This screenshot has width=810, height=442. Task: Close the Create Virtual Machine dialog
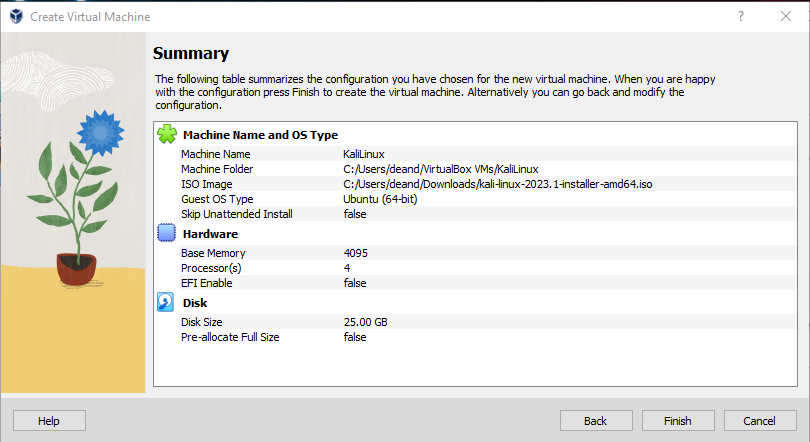coord(786,16)
